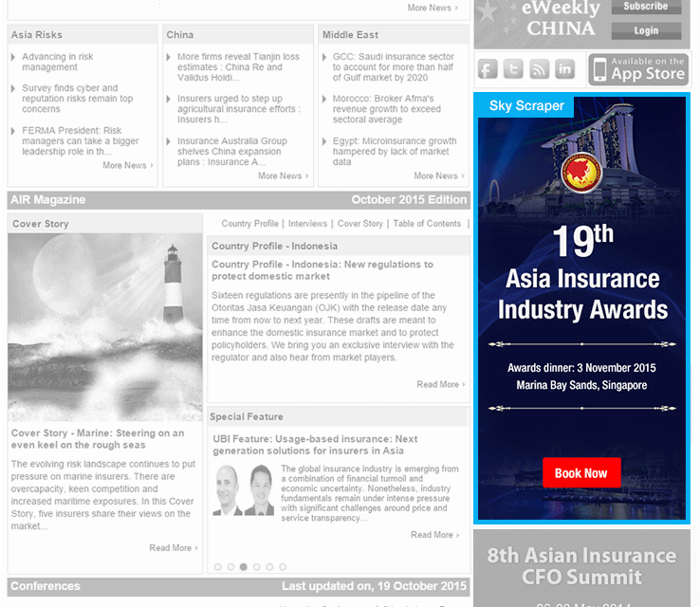Select the second carousel dot
This screenshot has height=607, width=700.
(x=230, y=567)
